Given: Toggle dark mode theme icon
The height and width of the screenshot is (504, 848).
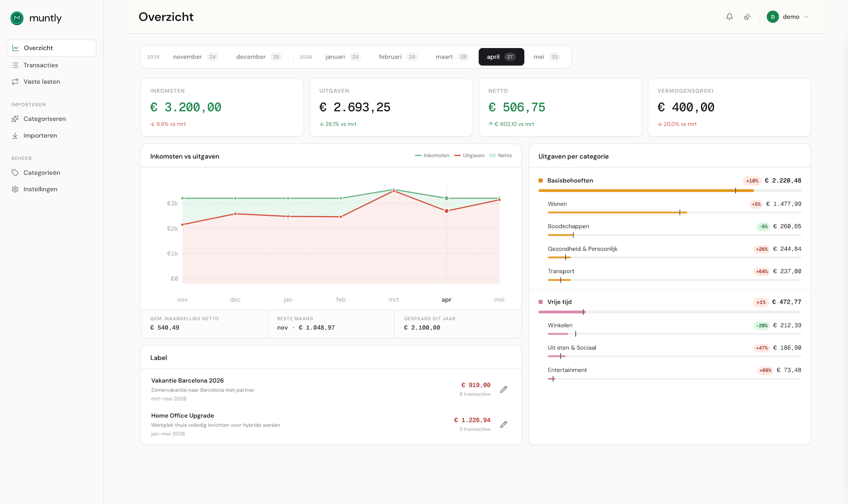Looking at the screenshot, I should coord(747,17).
